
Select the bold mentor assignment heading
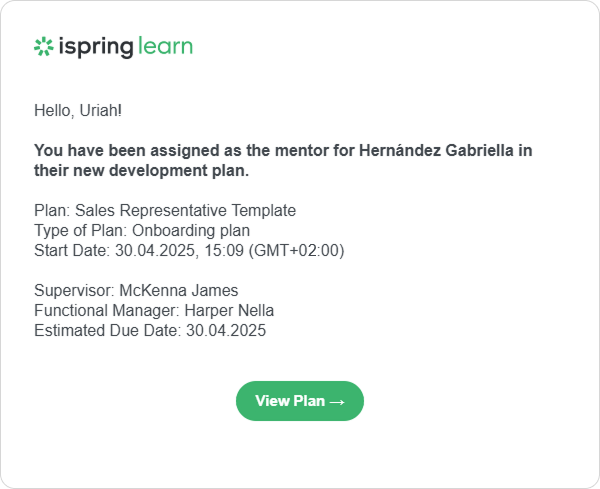[x=283, y=160]
